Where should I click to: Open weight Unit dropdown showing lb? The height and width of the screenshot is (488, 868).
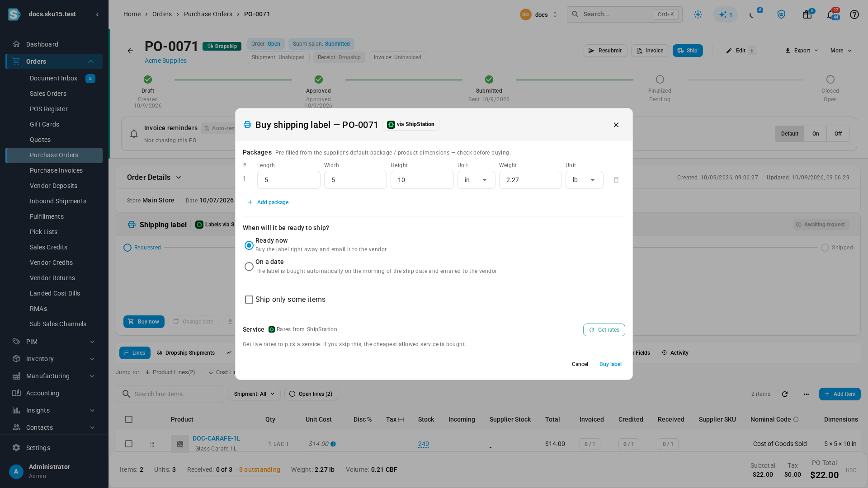[584, 180]
